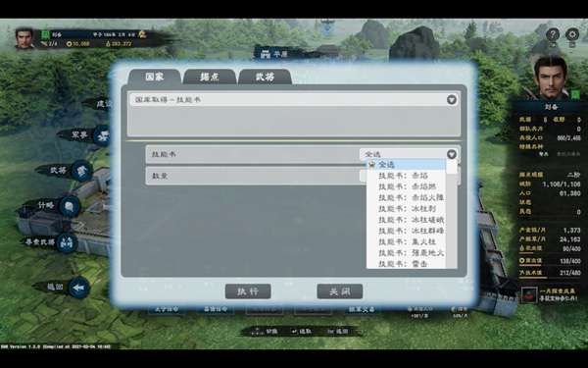Open the help question mark icon
588x368 pixels.
[x=553, y=35]
